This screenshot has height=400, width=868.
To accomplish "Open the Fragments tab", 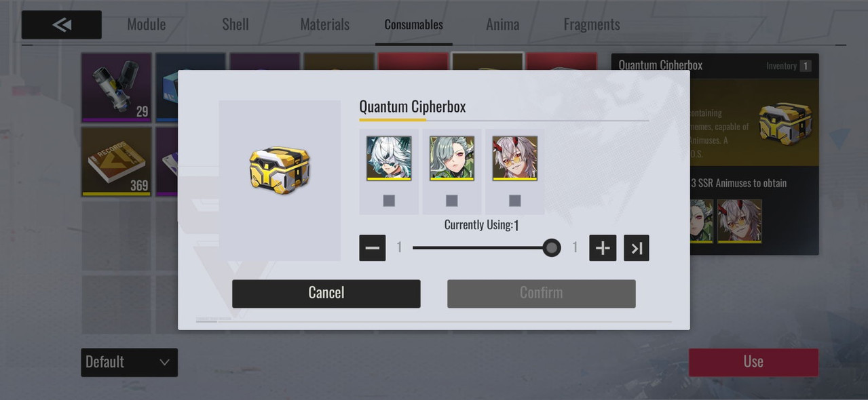I will click(592, 24).
